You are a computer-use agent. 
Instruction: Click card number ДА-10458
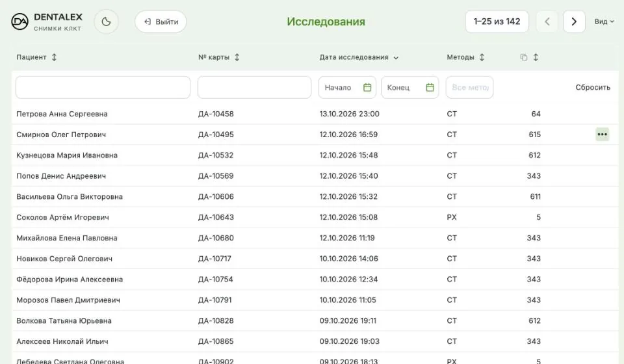pyautogui.click(x=216, y=114)
